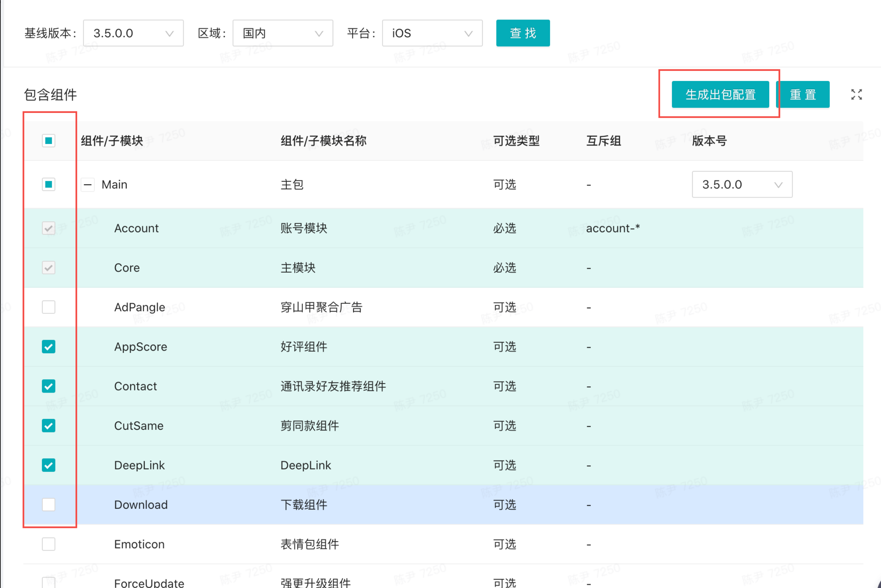Image resolution: width=881 pixels, height=588 pixels.
Task: Click the 主模块 cell
Action: coord(298,268)
